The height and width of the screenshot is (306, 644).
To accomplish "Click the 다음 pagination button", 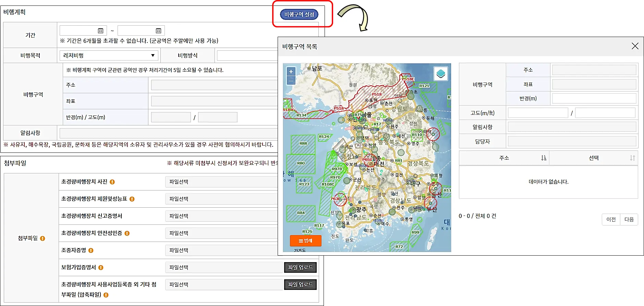I will pos(629,219).
